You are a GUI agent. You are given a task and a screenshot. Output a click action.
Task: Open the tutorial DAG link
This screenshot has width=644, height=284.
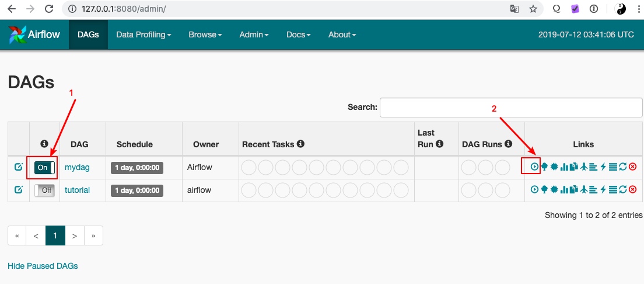pos(77,190)
